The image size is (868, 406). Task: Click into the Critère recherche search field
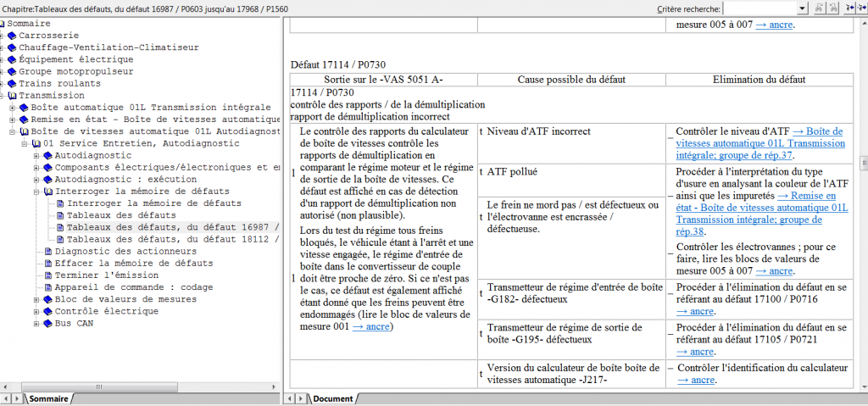point(760,8)
